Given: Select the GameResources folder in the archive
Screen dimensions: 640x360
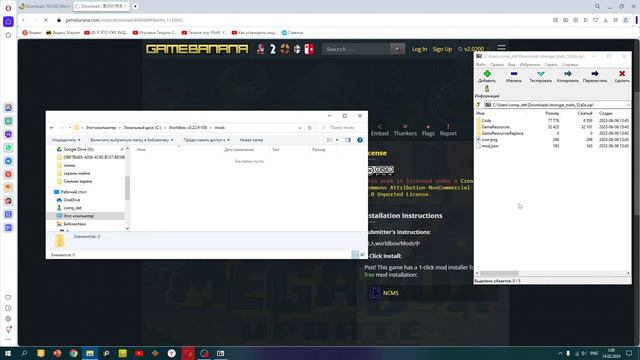Looking at the screenshot, I should (496, 127).
